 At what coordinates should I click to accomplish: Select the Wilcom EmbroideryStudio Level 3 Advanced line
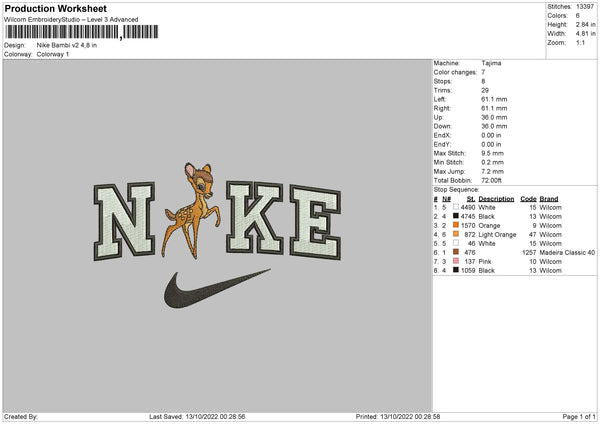[71, 20]
